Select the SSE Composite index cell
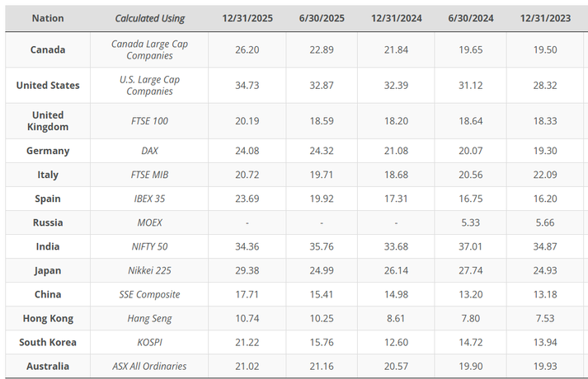Image resolution: width=588 pixels, height=379 pixels. 149,294
